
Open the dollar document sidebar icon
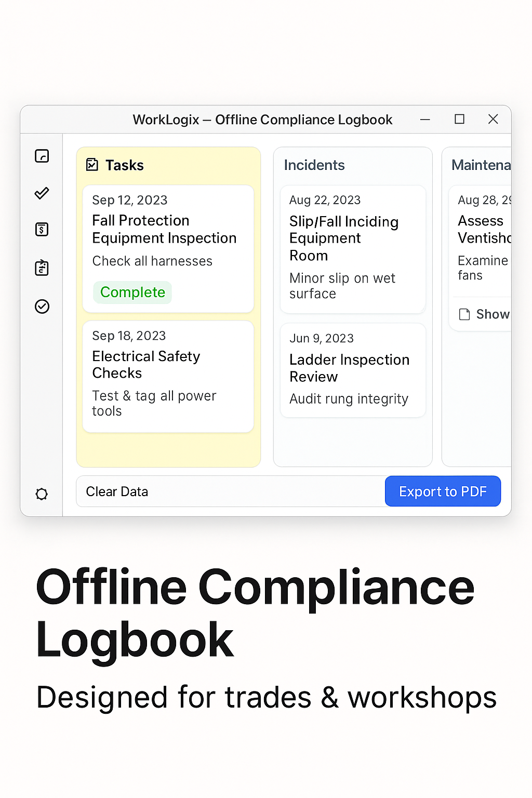[x=42, y=229]
